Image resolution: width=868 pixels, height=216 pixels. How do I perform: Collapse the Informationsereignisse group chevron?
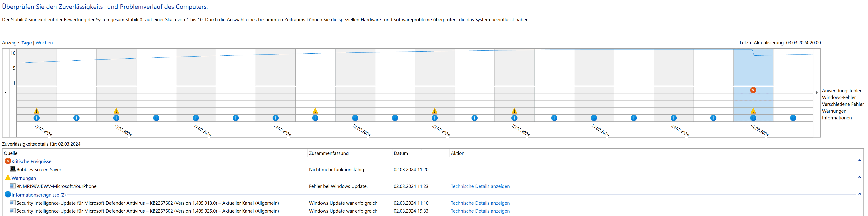pos(860,194)
